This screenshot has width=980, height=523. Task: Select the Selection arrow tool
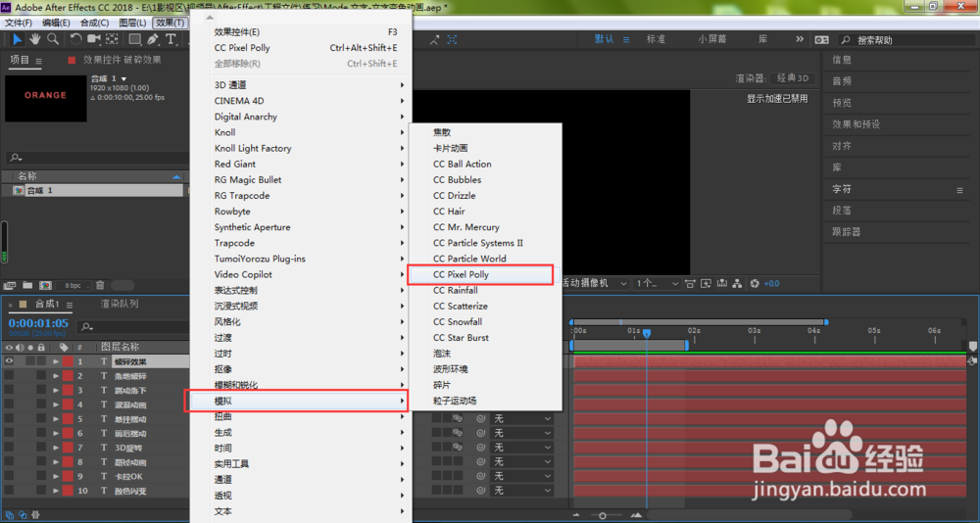[18, 39]
